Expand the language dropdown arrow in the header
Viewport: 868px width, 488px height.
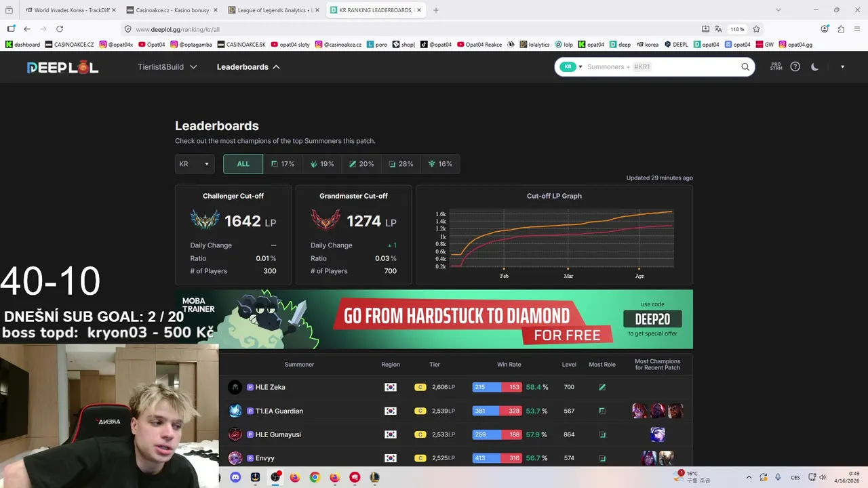coord(842,67)
